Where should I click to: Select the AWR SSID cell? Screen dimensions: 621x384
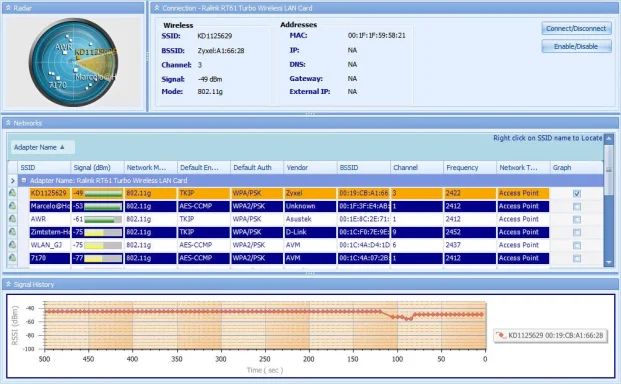(x=50, y=219)
